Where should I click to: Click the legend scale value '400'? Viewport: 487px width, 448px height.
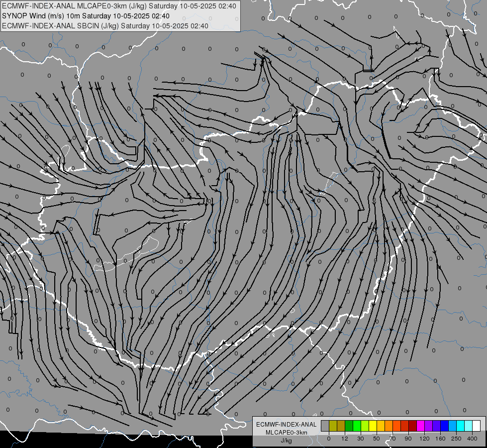(472, 439)
